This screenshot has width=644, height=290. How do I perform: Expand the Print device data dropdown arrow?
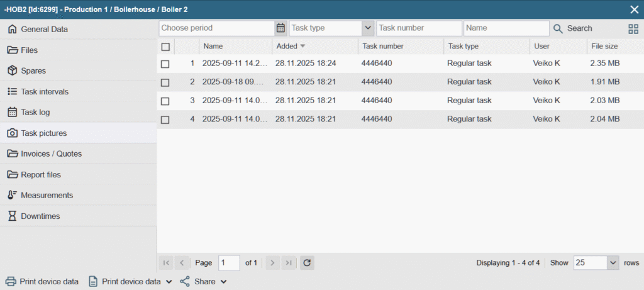click(169, 282)
